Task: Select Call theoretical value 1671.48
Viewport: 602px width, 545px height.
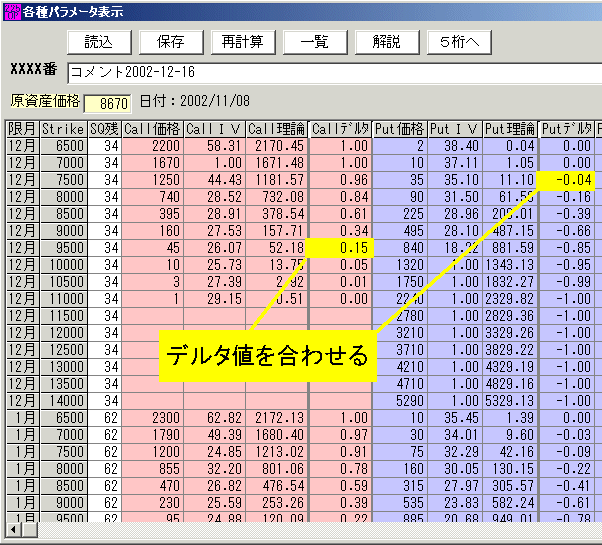Action: coord(276,163)
